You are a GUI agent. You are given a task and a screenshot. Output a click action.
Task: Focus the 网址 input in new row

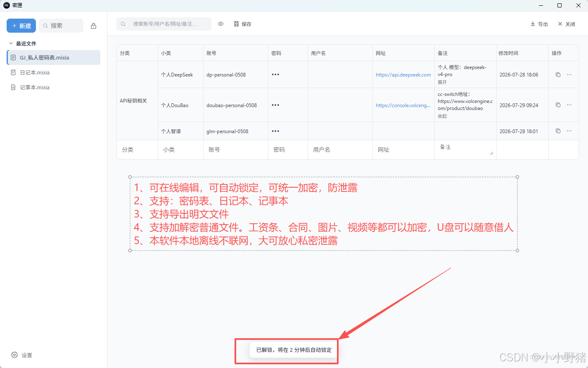(403, 150)
